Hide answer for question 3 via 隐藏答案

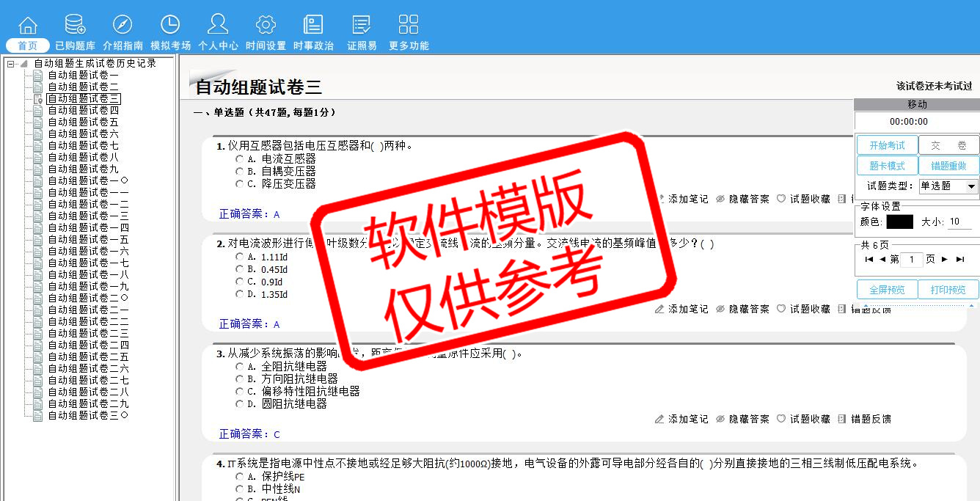pos(742,419)
